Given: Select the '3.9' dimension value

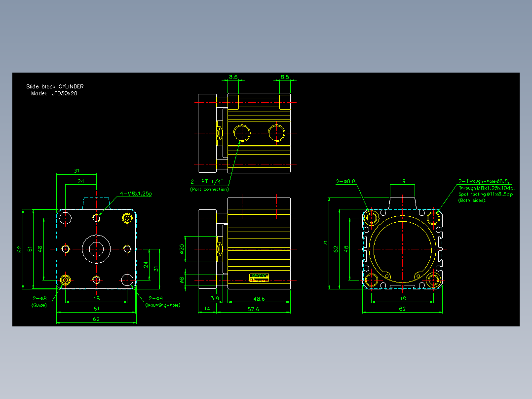Looking at the screenshot, I should pyautogui.click(x=215, y=298).
